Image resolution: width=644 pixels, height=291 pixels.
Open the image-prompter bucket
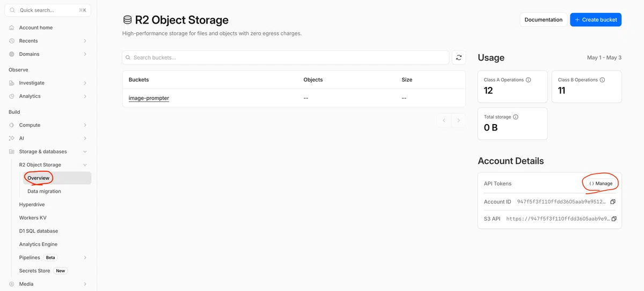(149, 98)
